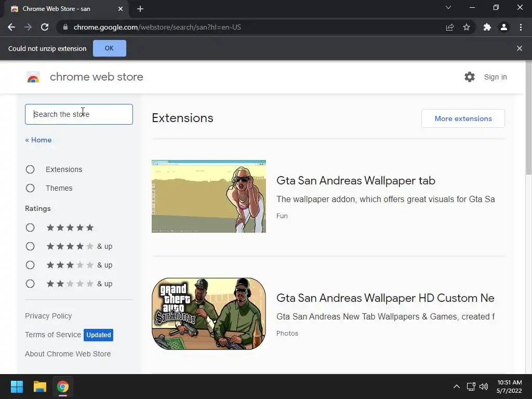Filter by two stars & up
532x399 pixels.
pyautogui.click(x=30, y=284)
